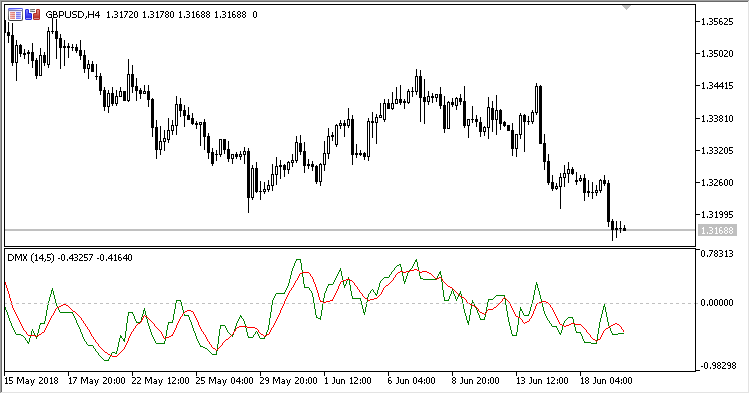750x394 pixels.
Task: Select the GBPUSD,H4 chart title text
Action: [73, 15]
